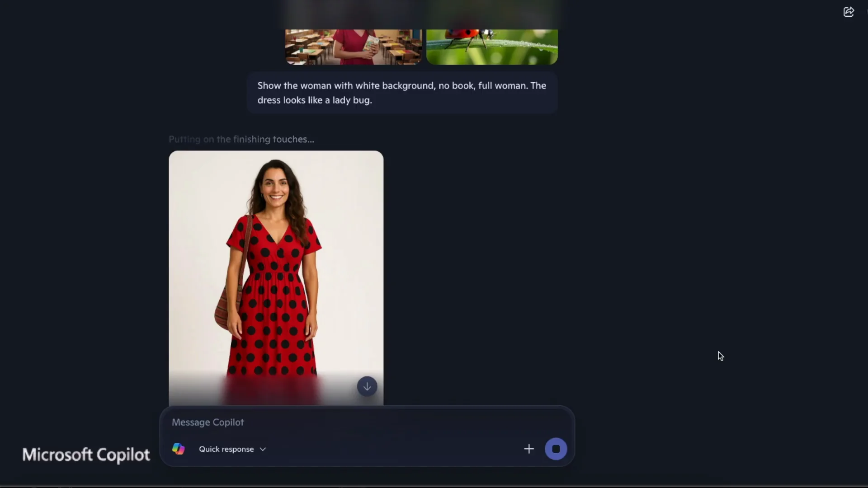The width and height of the screenshot is (868, 488).
Task: Stop Copilot's response generation
Action: pos(556,449)
